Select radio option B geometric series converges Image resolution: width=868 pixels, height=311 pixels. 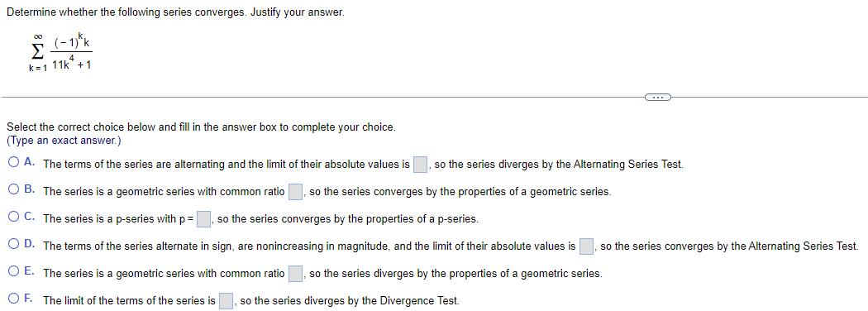(x=13, y=192)
